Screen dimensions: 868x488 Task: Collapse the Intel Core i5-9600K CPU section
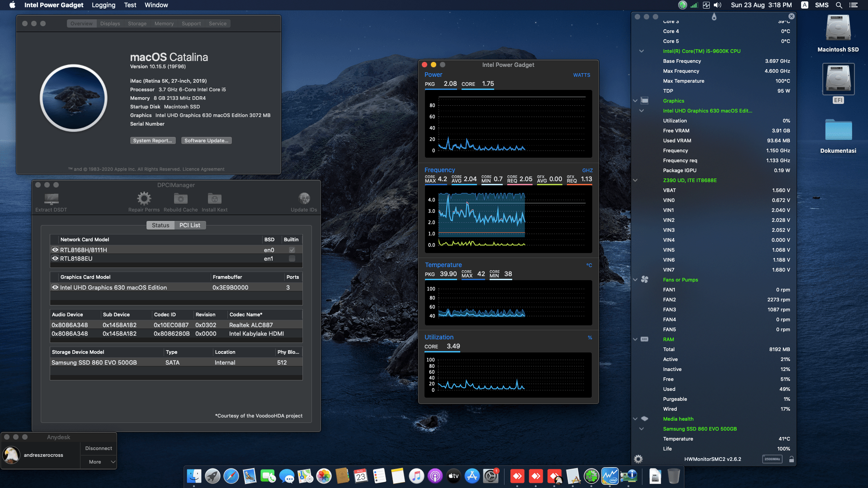click(642, 51)
